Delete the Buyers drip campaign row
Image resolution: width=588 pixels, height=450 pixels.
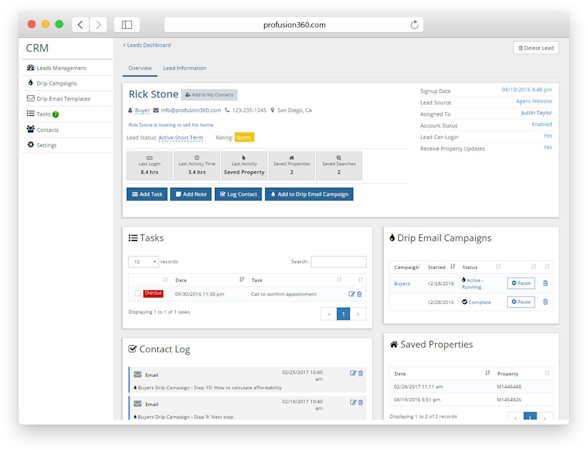click(x=545, y=283)
